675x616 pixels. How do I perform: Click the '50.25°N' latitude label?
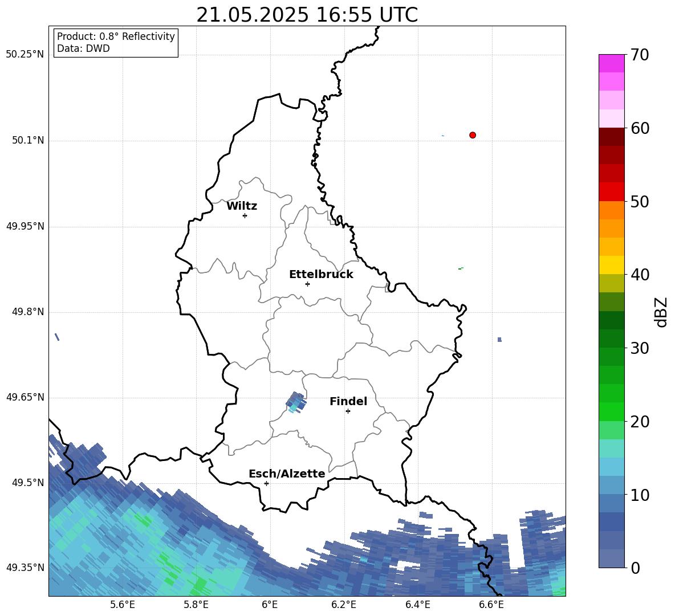pos(25,55)
